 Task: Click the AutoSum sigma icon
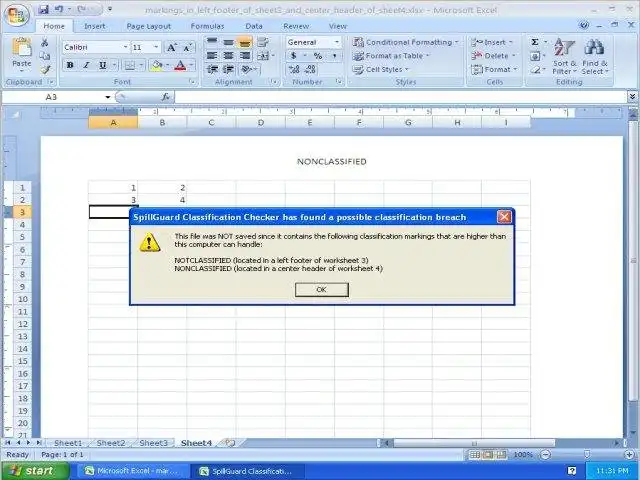point(535,42)
